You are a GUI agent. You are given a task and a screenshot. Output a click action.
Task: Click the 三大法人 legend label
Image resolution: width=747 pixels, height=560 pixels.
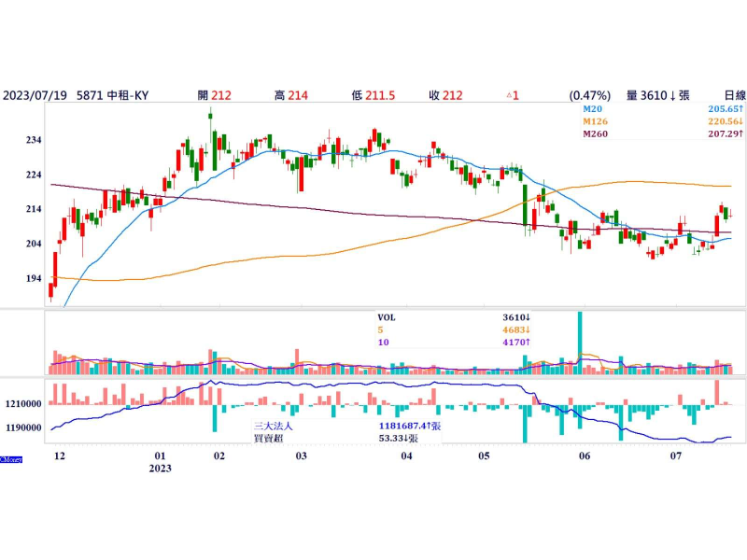click(x=273, y=426)
